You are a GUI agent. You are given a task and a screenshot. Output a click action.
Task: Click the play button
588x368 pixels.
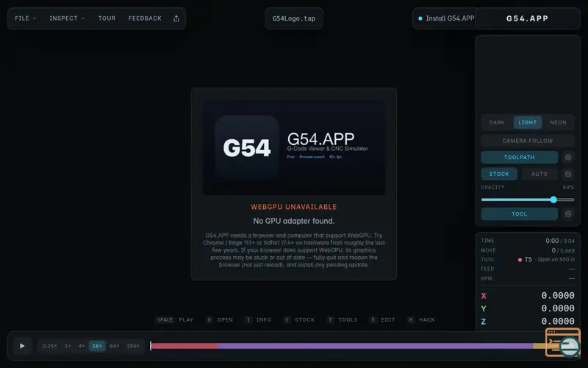point(22,346)
